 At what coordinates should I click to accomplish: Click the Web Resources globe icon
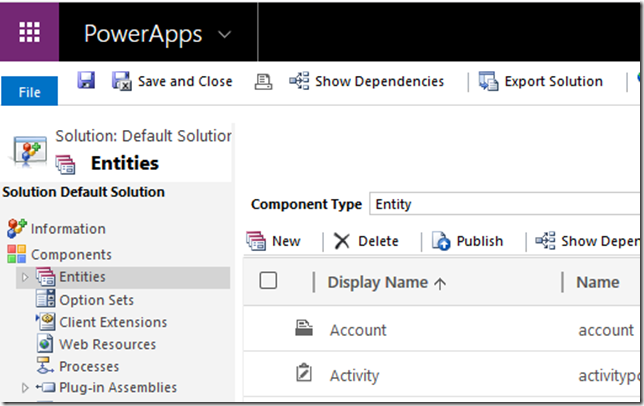46,344
